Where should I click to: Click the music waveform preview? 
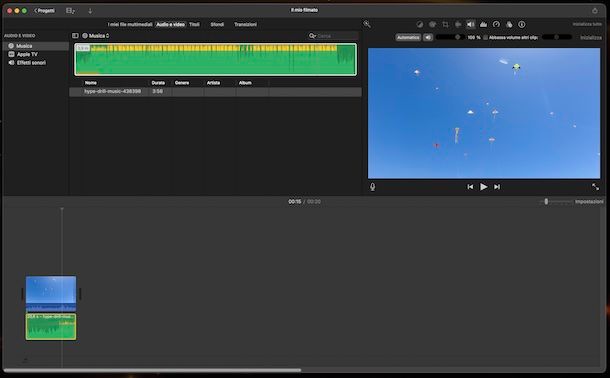[215, 60]
